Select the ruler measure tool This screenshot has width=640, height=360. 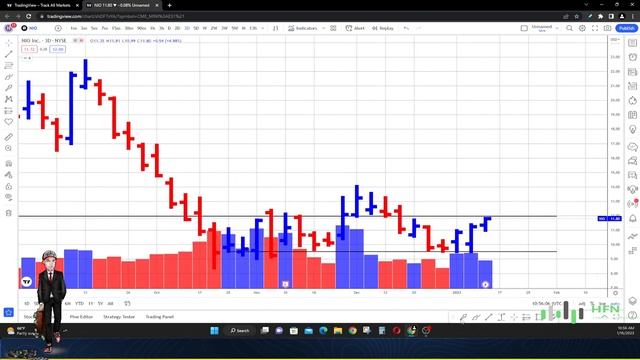[9, 137]
